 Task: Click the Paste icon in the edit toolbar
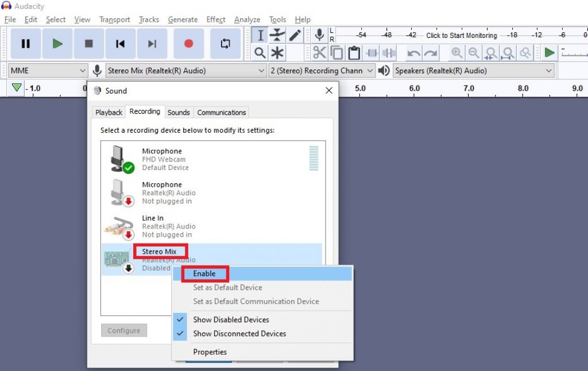[354, 52]
